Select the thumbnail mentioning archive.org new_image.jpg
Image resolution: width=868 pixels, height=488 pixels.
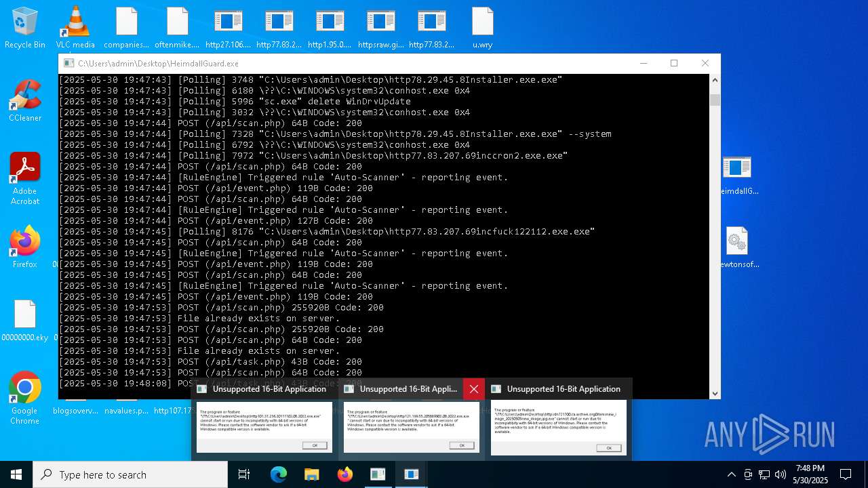559,429
